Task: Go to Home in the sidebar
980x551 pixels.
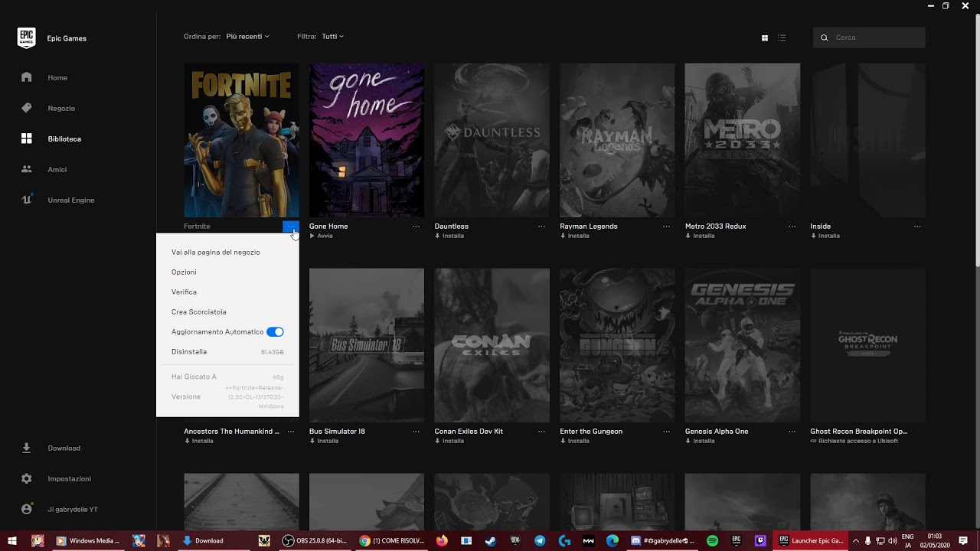Action: 57,77
